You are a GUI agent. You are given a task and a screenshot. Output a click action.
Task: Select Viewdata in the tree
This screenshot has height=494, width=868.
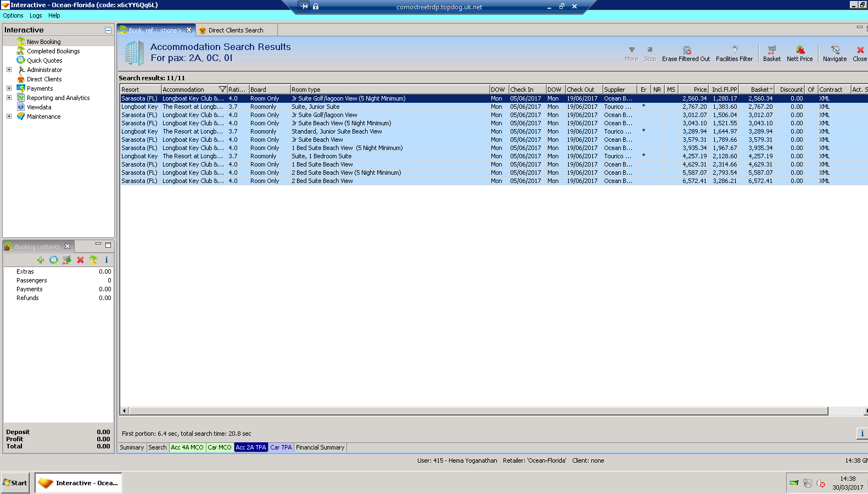tap(39, 107)
